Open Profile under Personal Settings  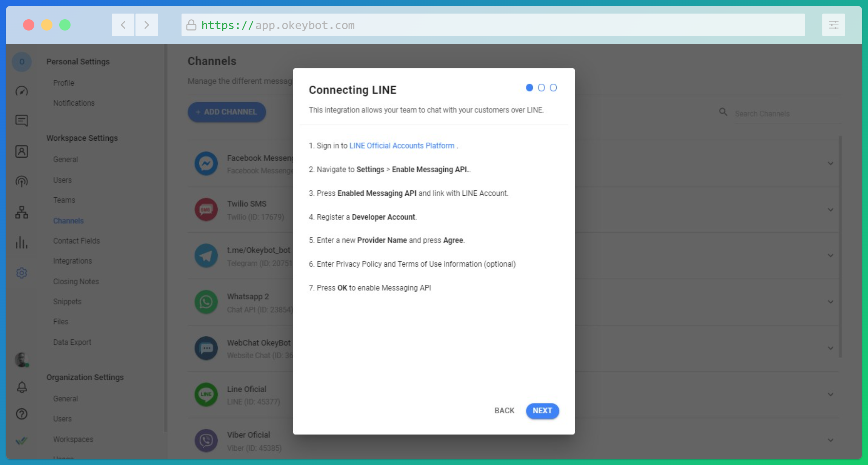point(63,83)
